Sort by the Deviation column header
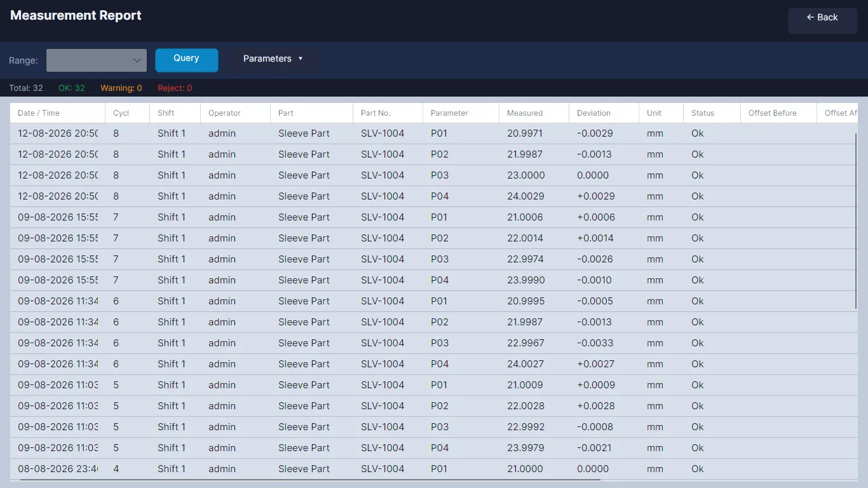The image size is (868, 488). tap(604, 113)
